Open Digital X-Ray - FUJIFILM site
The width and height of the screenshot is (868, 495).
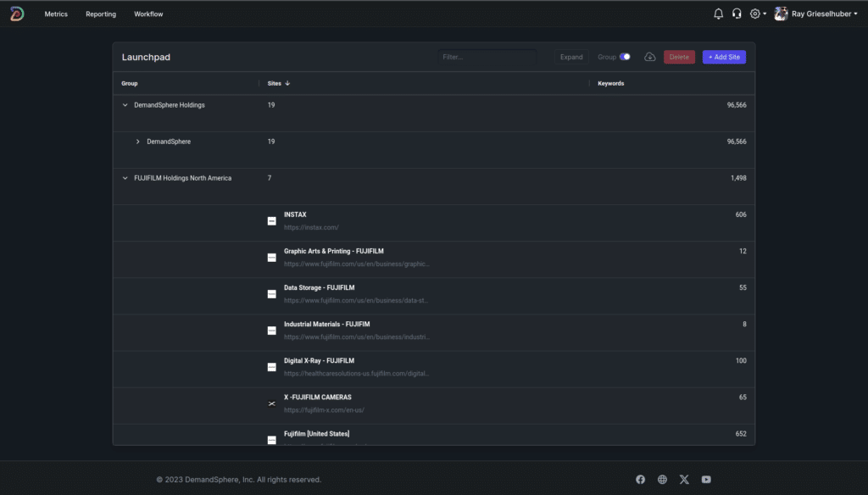click(319, 361)
